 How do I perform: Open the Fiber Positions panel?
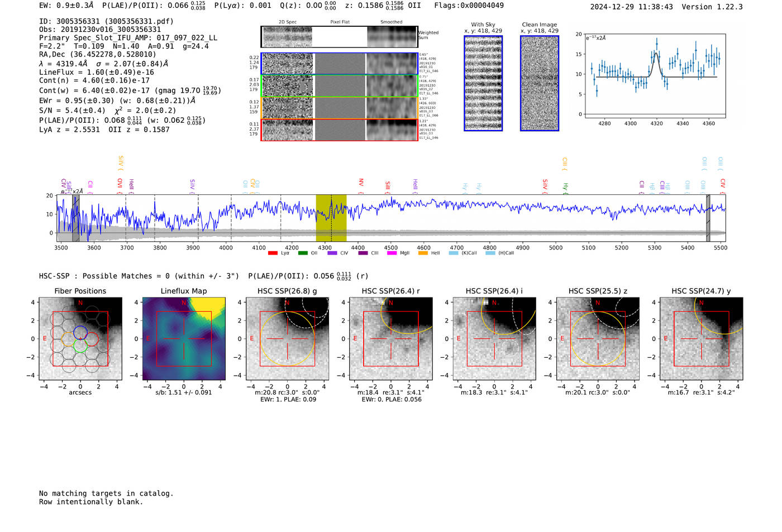(80, 339)
